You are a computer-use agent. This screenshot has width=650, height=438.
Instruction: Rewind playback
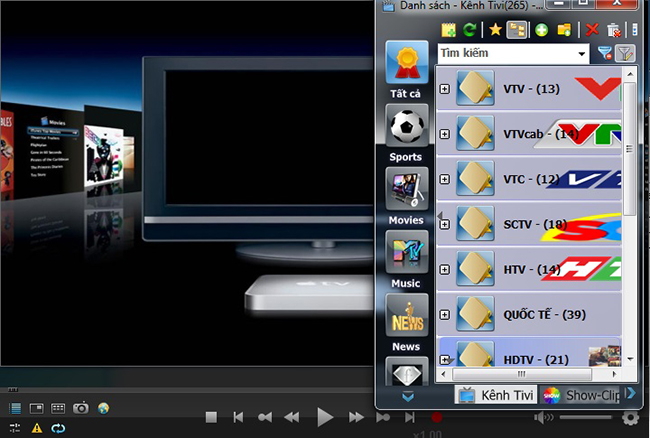click(x=292, y=417)
